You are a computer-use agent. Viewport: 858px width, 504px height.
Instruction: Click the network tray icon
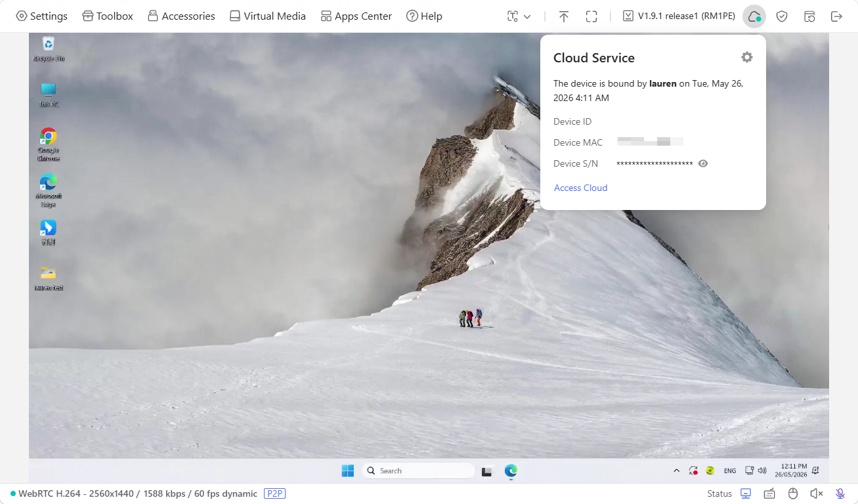tap(749, 471)
